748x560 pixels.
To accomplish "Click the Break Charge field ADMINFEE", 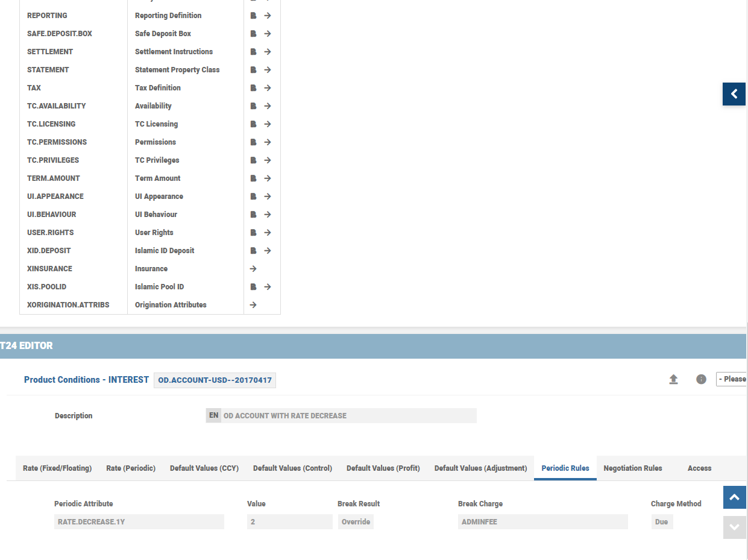I will click(542, 522).
